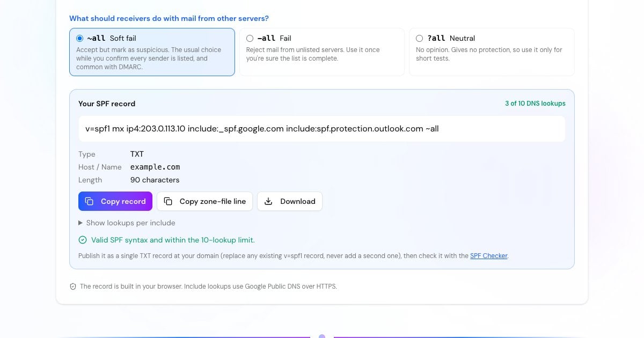Screen dimensions: 644x338
Task: Click the Fail option description text
Action: coord(313,54)
